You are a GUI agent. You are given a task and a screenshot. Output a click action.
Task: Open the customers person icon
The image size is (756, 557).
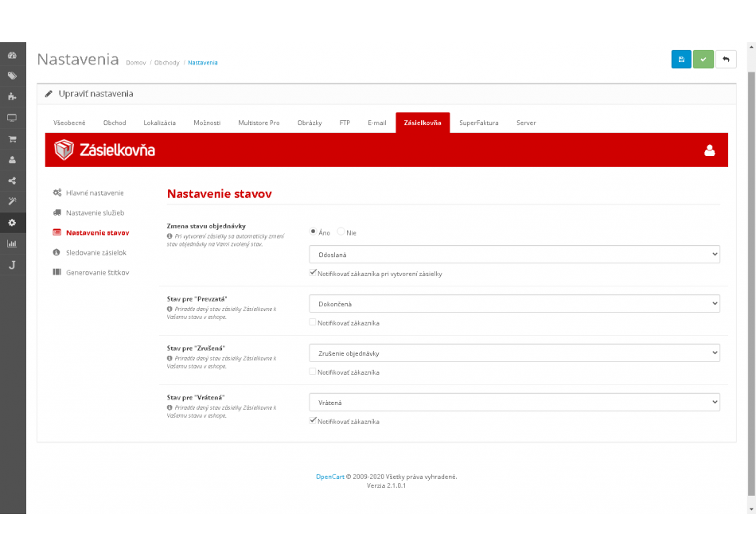pos(12,160)
